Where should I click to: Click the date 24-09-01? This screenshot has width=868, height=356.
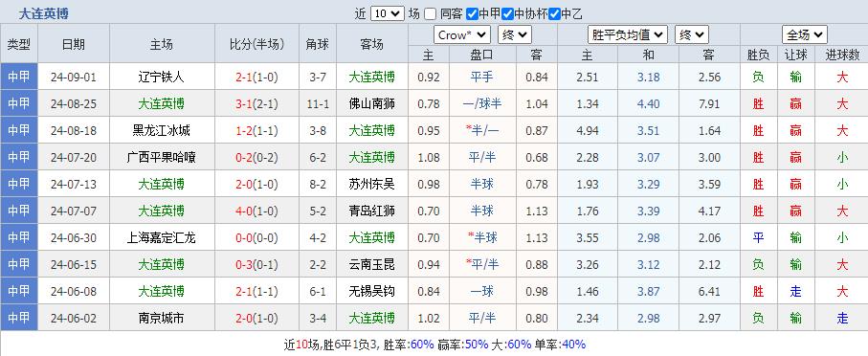tap(73, 77)
